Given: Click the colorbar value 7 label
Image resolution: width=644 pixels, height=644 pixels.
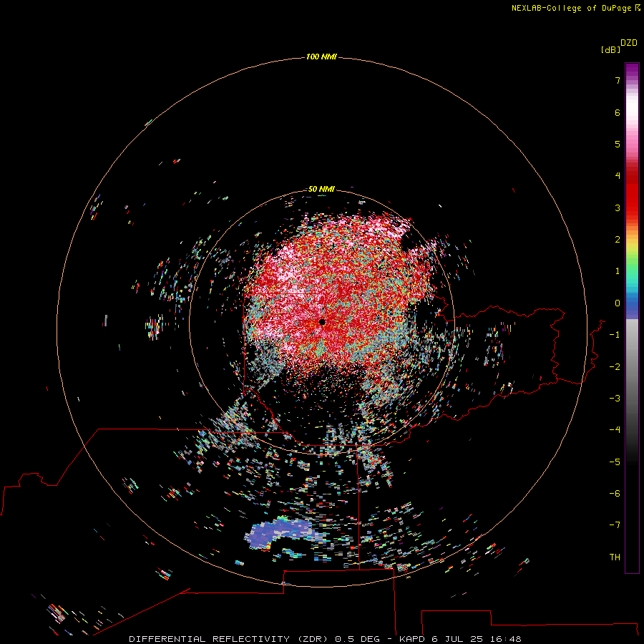Looking at the screenshot, I should click(618, 80).
